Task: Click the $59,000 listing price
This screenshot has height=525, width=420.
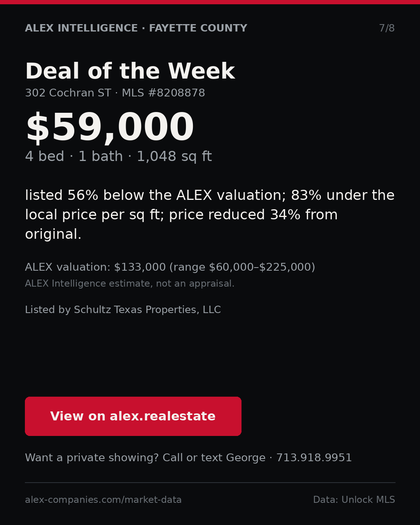Action: point(109,128)
